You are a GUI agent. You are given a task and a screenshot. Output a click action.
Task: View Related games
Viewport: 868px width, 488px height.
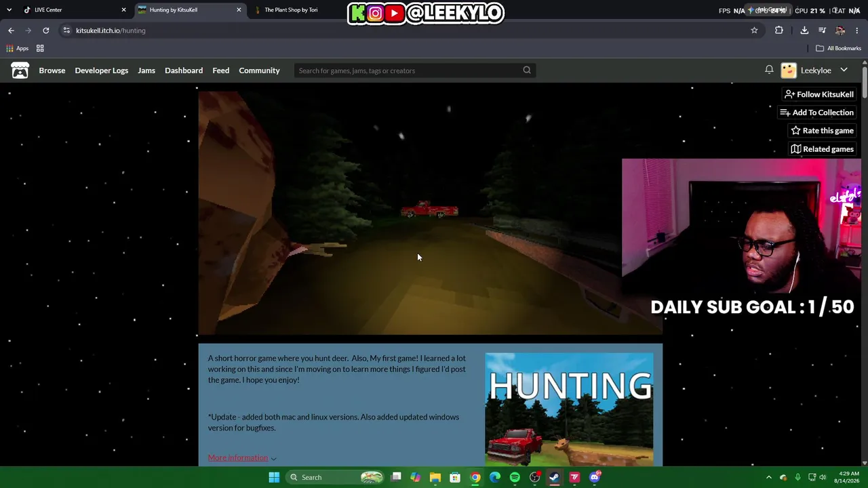coord(822,149)
